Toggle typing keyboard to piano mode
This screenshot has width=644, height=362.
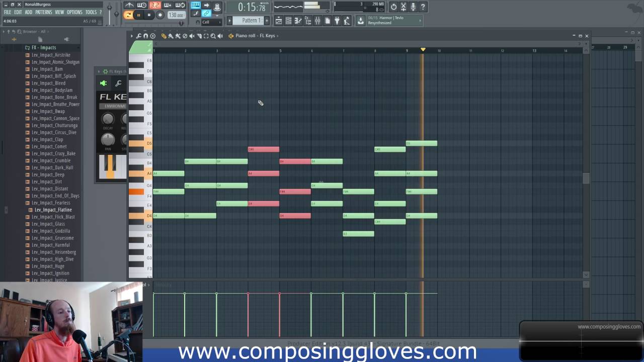coord(195,6)
